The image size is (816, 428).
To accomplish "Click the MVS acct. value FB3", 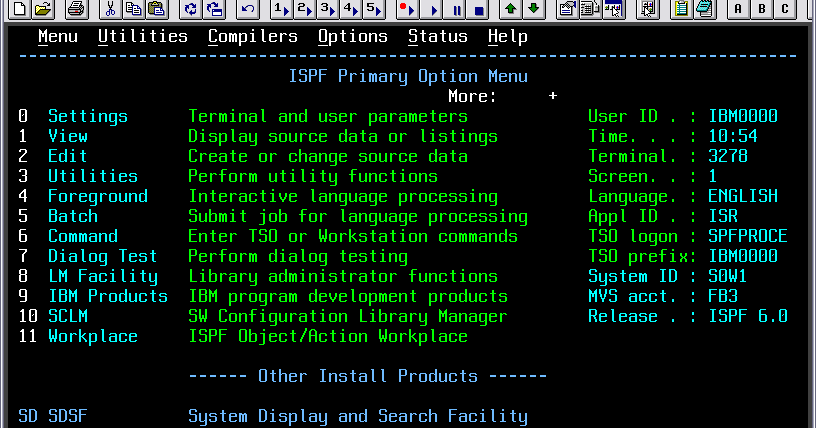I will pyautogui.click(x=723, y=296).
